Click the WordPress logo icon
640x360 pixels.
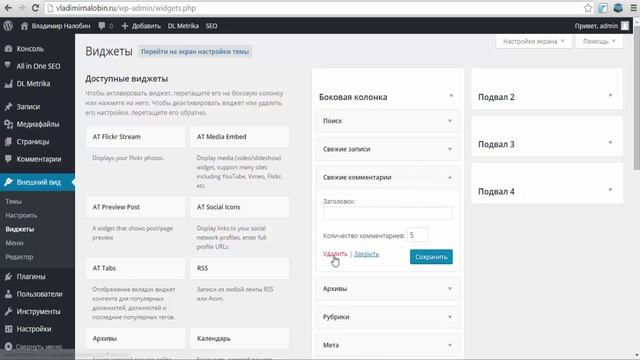click(x=8, y=26)
